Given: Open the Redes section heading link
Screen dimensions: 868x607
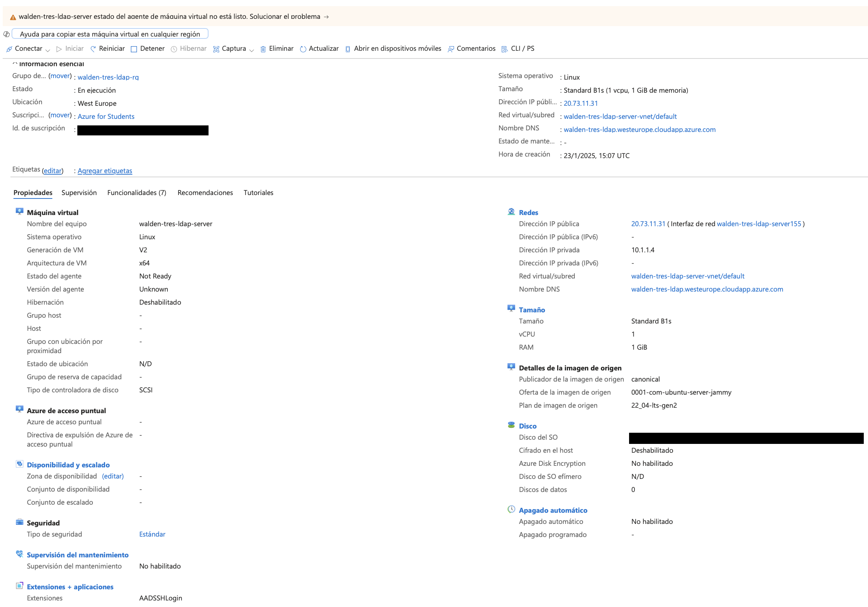Looking at the screenshot, I should pyautogui.click(x=528, y=213).
